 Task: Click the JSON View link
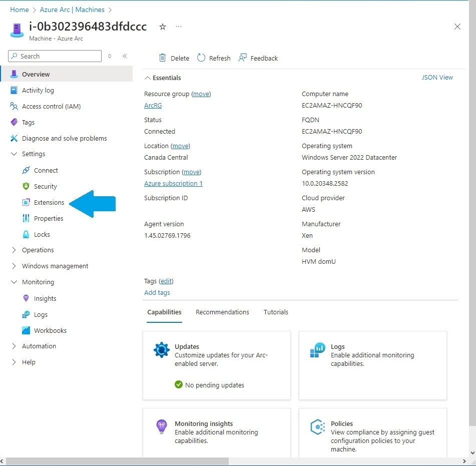437,78
